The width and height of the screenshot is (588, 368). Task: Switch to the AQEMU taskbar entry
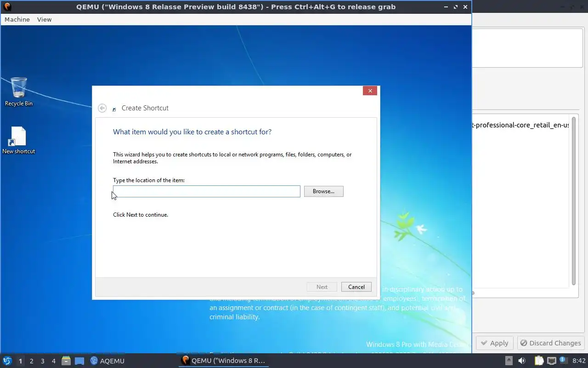click(107, 361)
